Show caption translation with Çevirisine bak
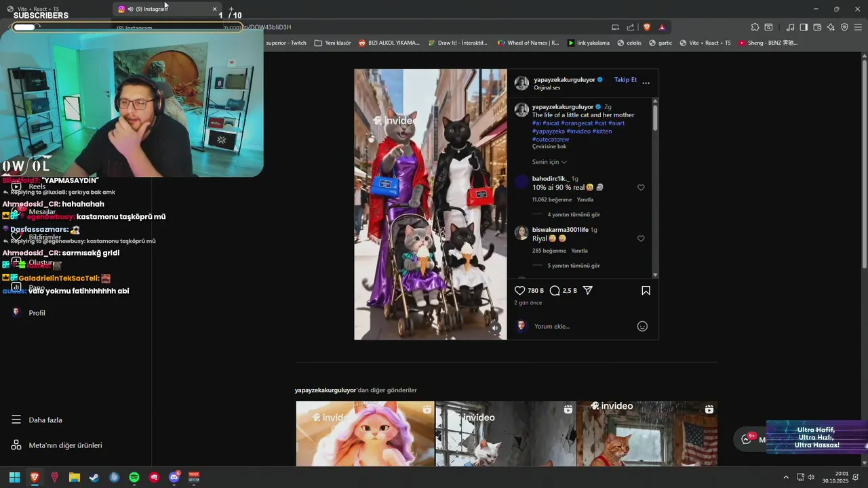Viewport: 868px width, 488px height. pyautogui.click(x=549, y=146)
